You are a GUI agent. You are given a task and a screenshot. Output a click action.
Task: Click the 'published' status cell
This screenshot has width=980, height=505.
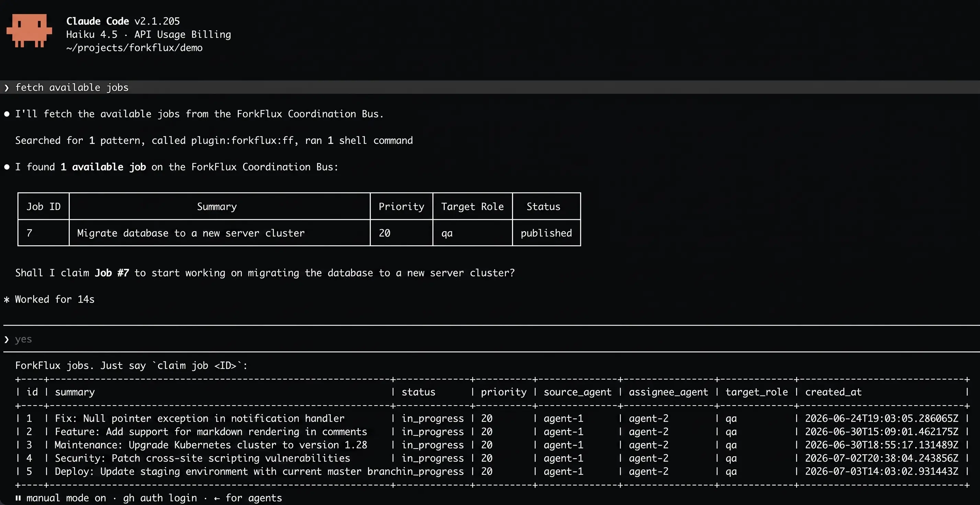(546, 233)
